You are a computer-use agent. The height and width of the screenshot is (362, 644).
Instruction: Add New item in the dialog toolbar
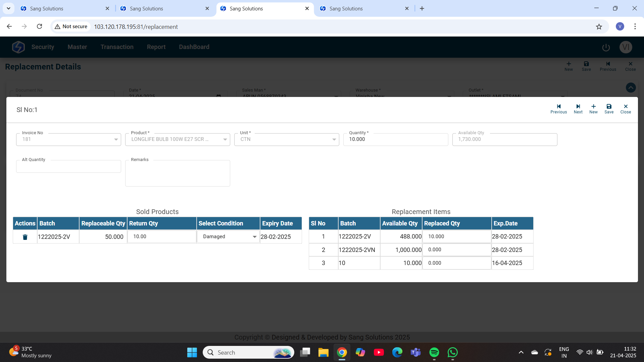click(593, 109)
